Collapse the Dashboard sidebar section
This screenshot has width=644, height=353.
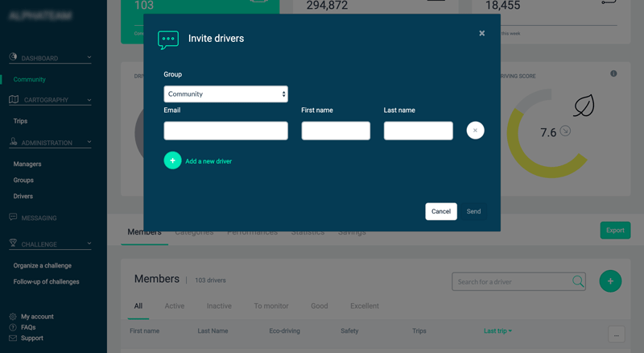89,58
